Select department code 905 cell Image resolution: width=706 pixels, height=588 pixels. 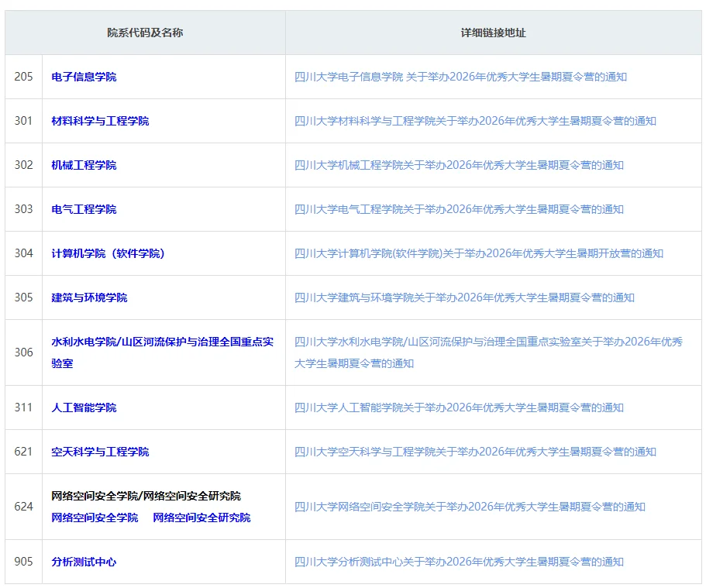point(23,562)
